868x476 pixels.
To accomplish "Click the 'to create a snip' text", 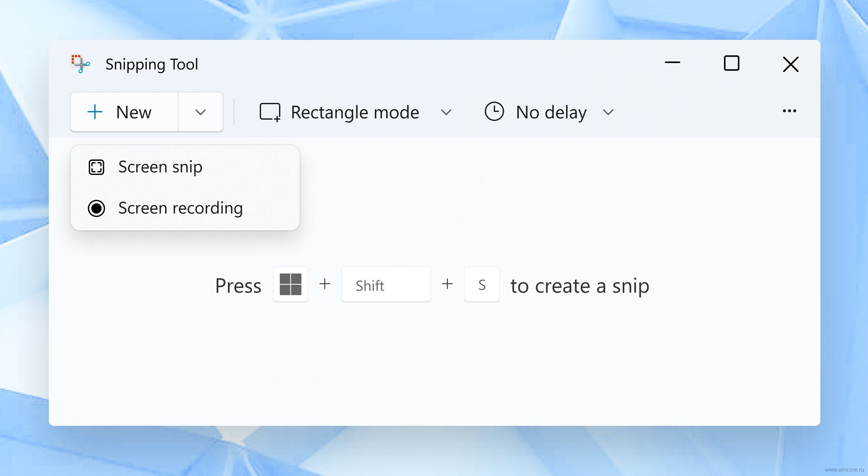I will click(x=580, y=286).
